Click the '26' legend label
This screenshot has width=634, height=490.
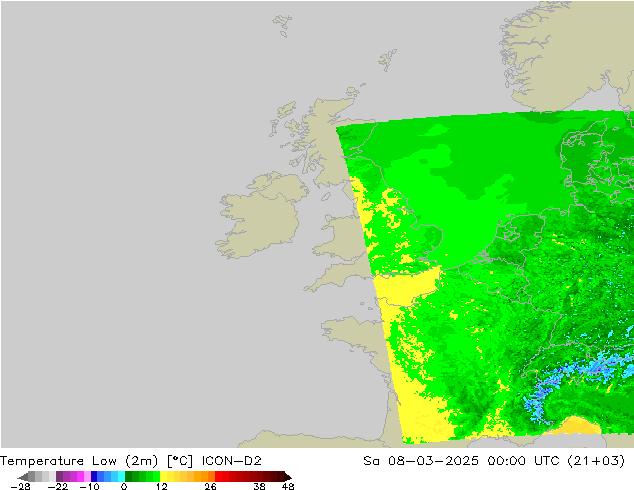(210, 486)
